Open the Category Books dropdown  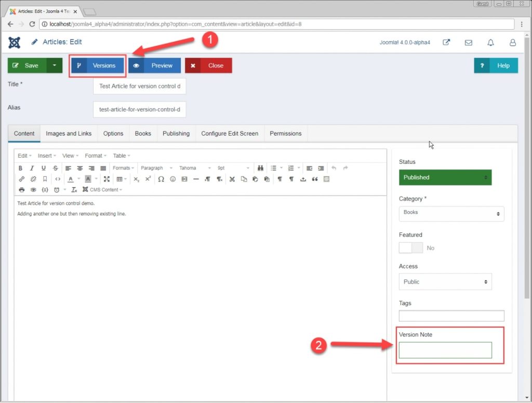pyautogui.click(x=451, y=214)
